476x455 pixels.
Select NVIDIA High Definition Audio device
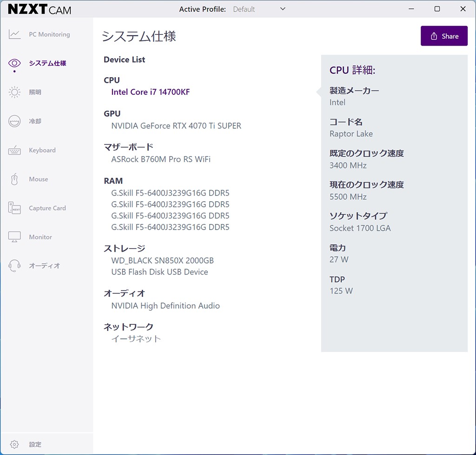165,305
